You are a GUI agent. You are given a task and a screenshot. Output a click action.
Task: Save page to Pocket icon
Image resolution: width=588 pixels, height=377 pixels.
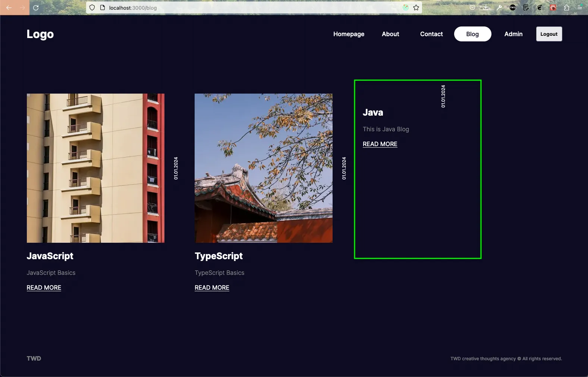[472, 7]
